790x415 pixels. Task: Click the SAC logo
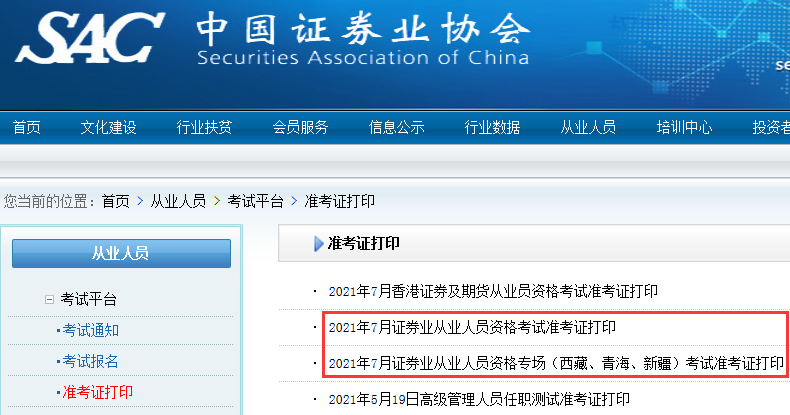pyautogui.click(x=90, y=37)
